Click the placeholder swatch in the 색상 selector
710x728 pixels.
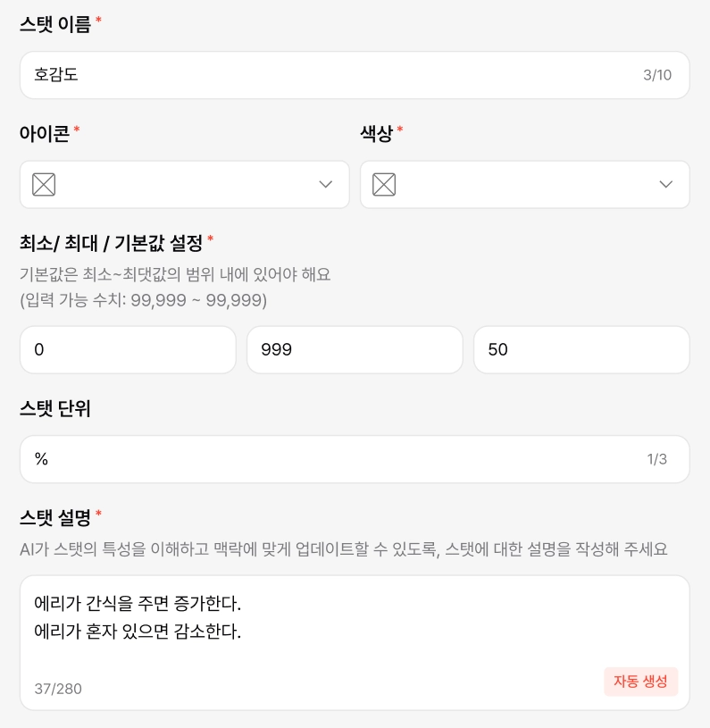click(x=384, y=185)
